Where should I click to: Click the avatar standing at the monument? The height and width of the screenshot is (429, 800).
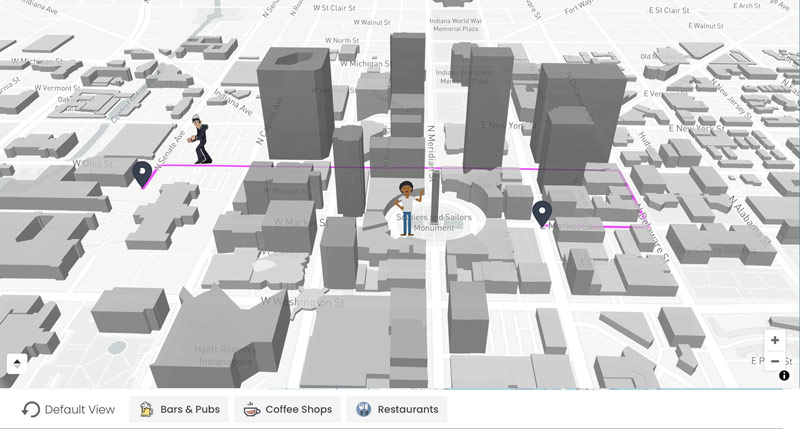408,207
